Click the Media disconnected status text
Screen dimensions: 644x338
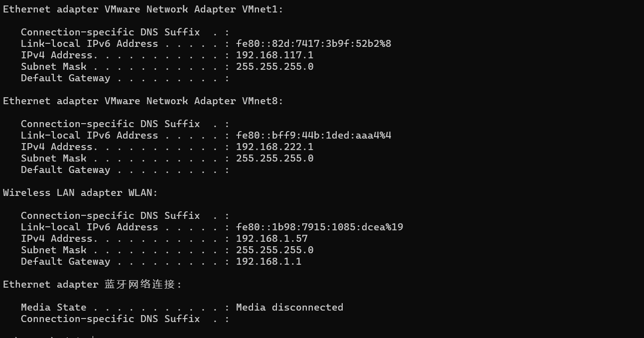(289, 307)
